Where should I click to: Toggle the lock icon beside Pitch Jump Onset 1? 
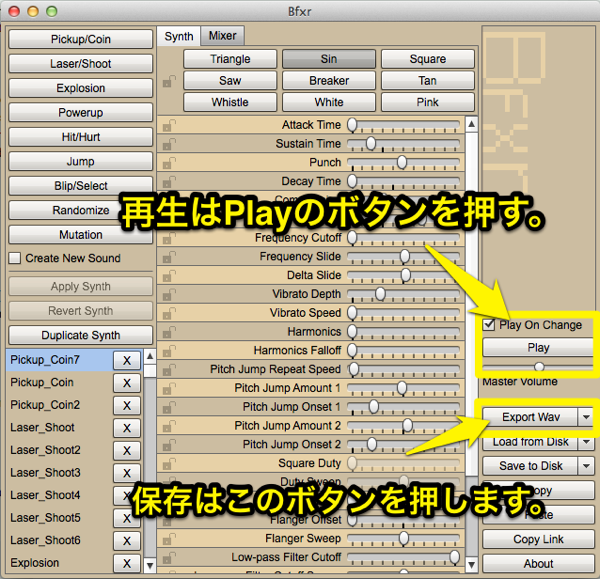(x=169, y=407)
